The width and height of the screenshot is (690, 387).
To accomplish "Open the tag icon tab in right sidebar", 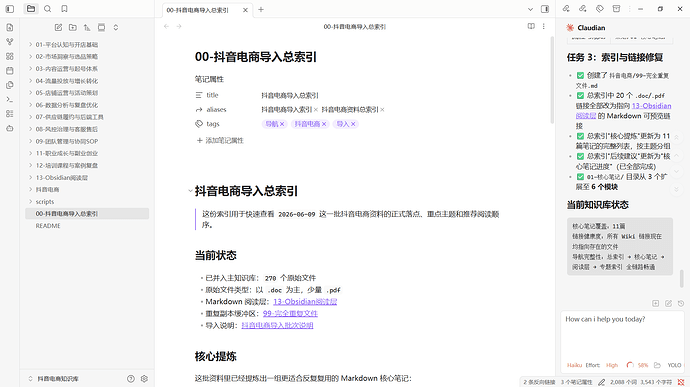I will click(599, 9).
